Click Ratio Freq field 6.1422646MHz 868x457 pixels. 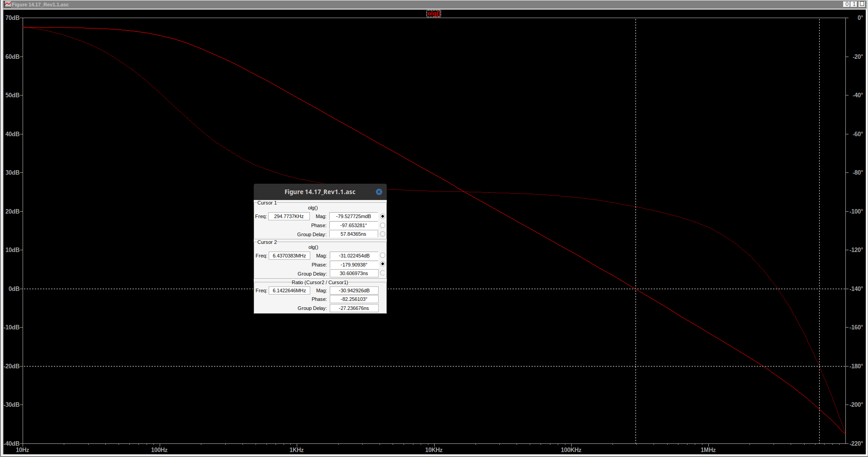[x=289, y=290]
